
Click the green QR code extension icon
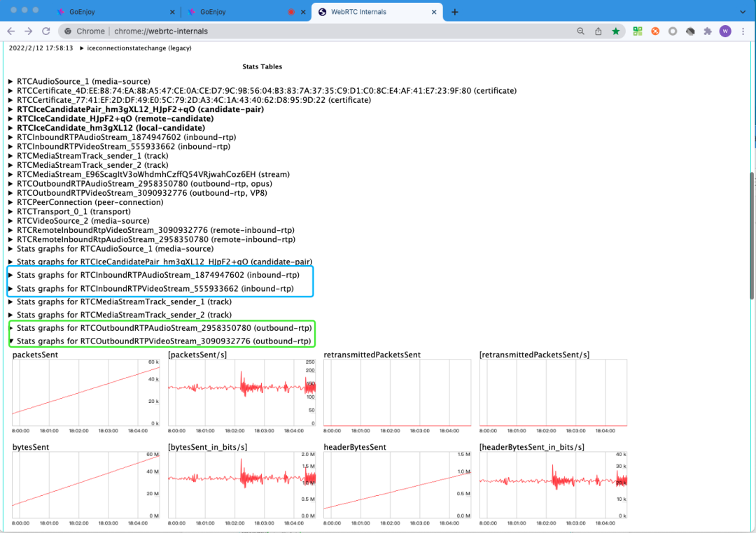(x=638, y=31)
